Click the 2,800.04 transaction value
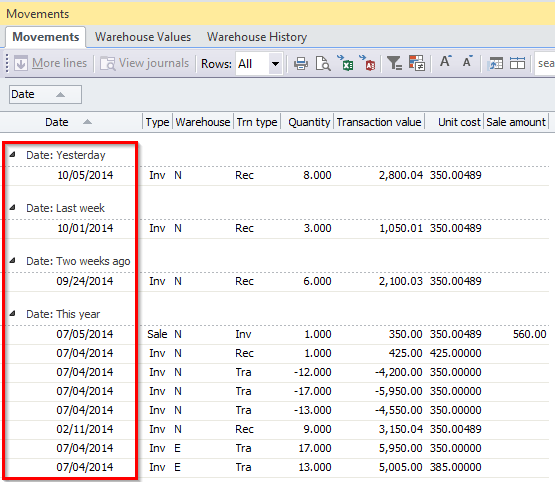555x482 pixels. [x=401, y=175]
